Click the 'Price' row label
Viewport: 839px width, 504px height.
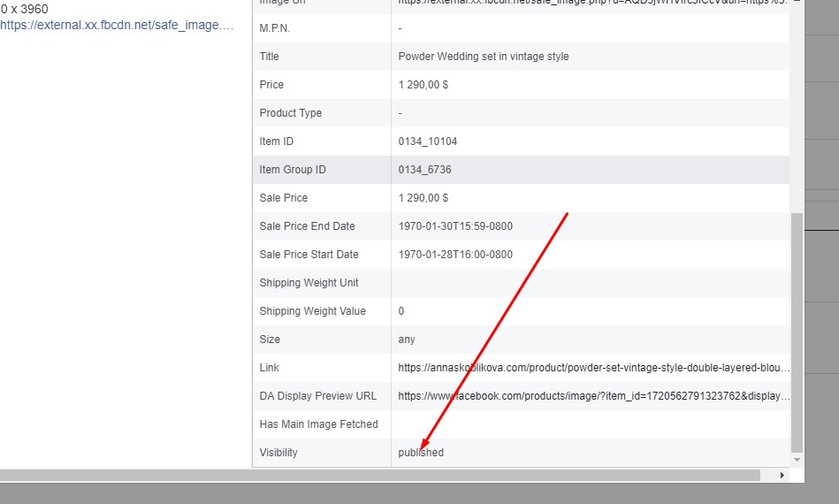point(271,85)
